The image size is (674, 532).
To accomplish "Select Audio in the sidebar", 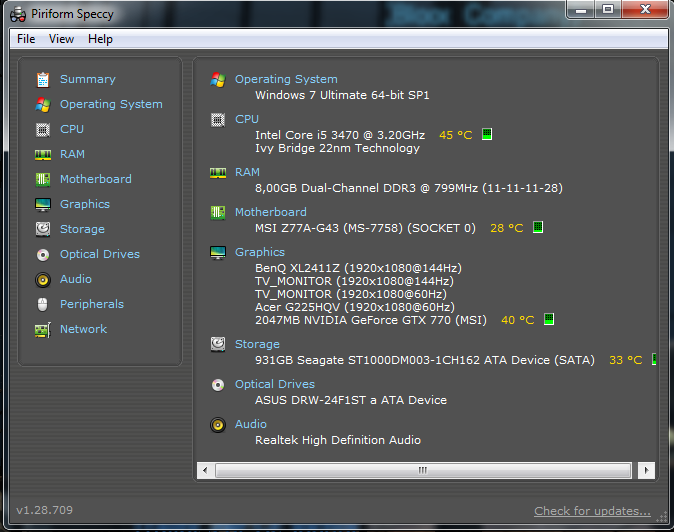I will (76, 279).
